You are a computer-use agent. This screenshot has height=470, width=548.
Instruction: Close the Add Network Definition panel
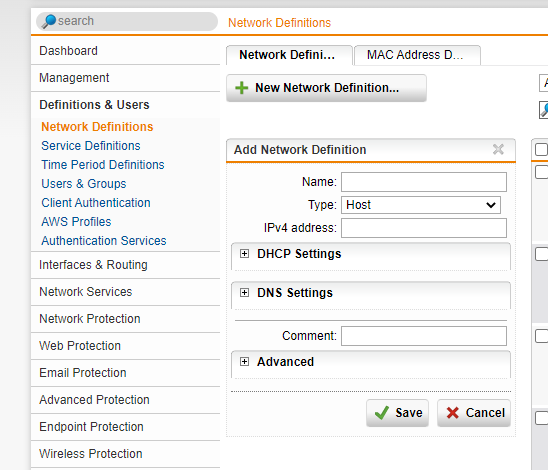498,150
